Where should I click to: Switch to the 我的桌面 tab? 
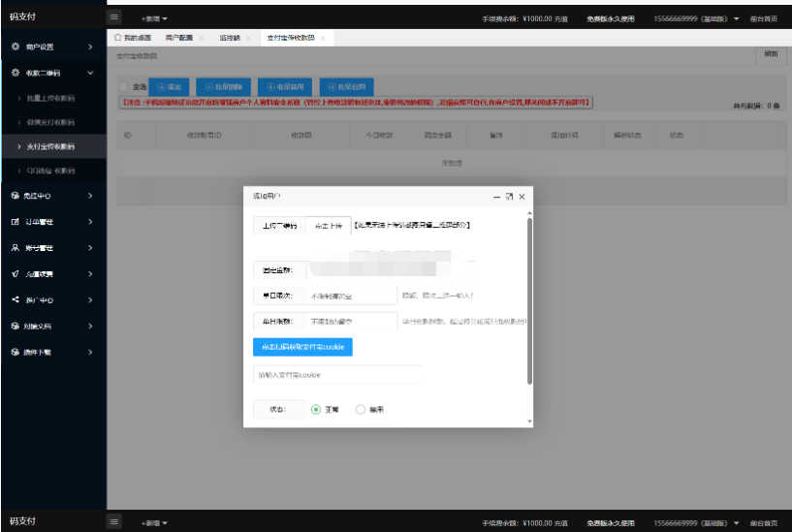[x=134, y=38]
